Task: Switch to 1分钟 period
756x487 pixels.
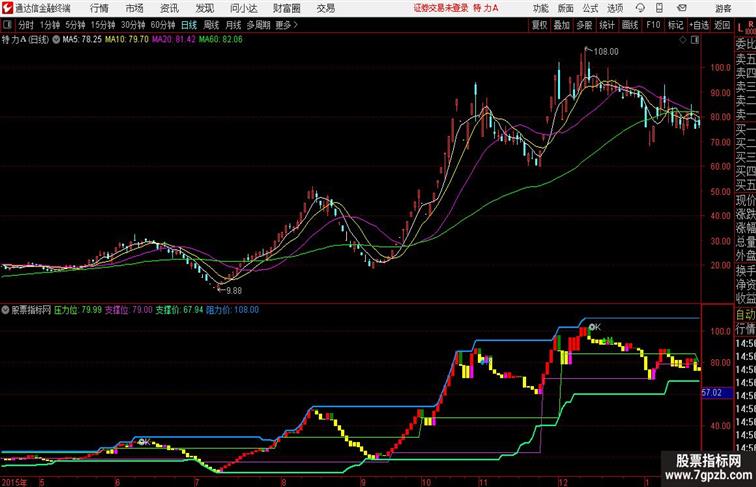Action: click(x=50, y=25)
